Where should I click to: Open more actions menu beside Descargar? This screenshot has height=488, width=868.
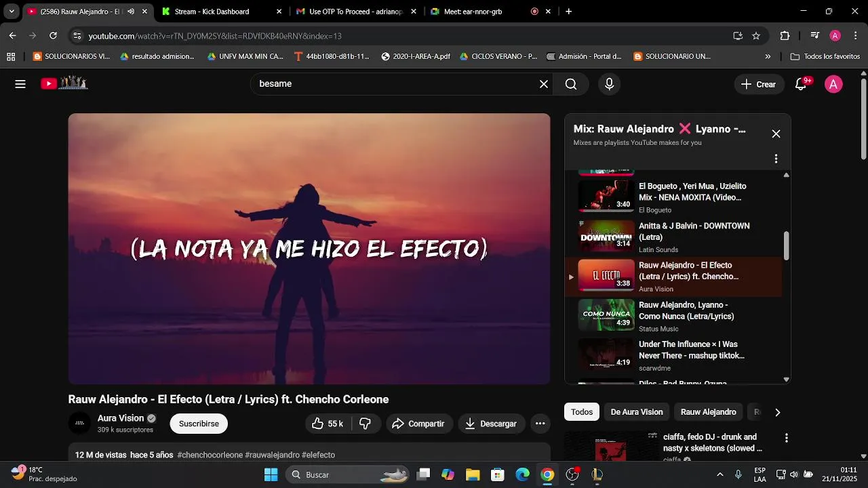click(540, 424)
